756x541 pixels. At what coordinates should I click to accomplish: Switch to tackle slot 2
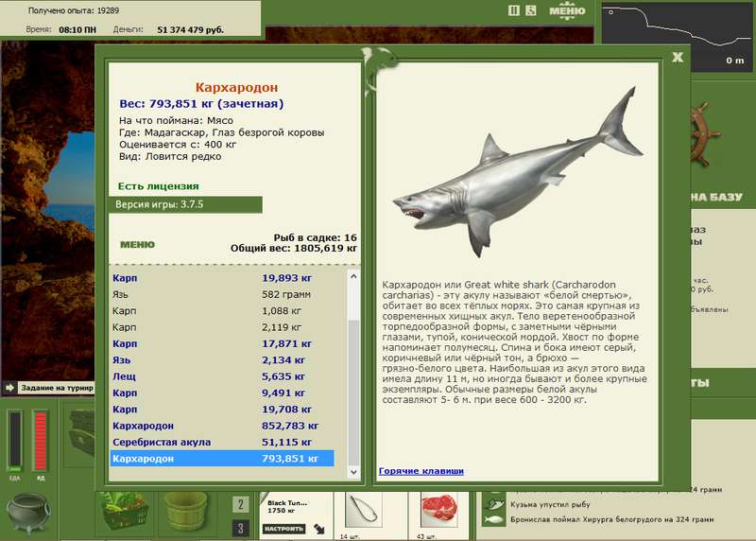coord(241,505)
